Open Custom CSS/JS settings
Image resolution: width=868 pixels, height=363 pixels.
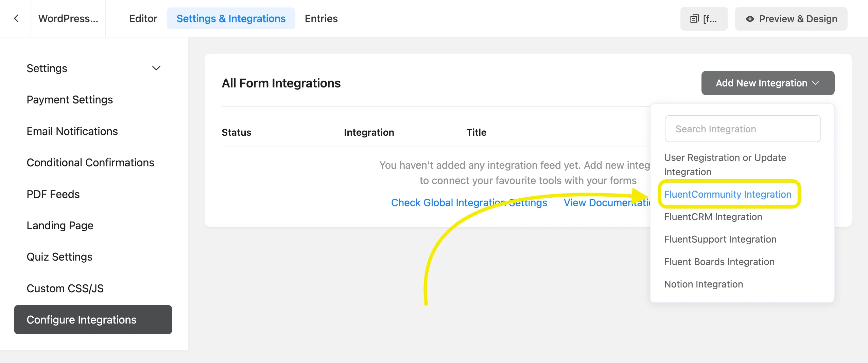click(65, 288)
